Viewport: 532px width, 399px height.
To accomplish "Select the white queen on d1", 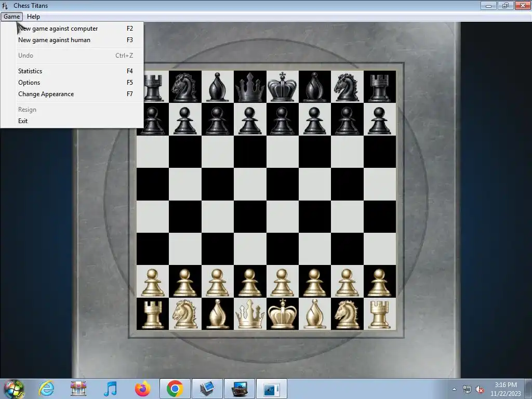I will (x=250, y=314).
